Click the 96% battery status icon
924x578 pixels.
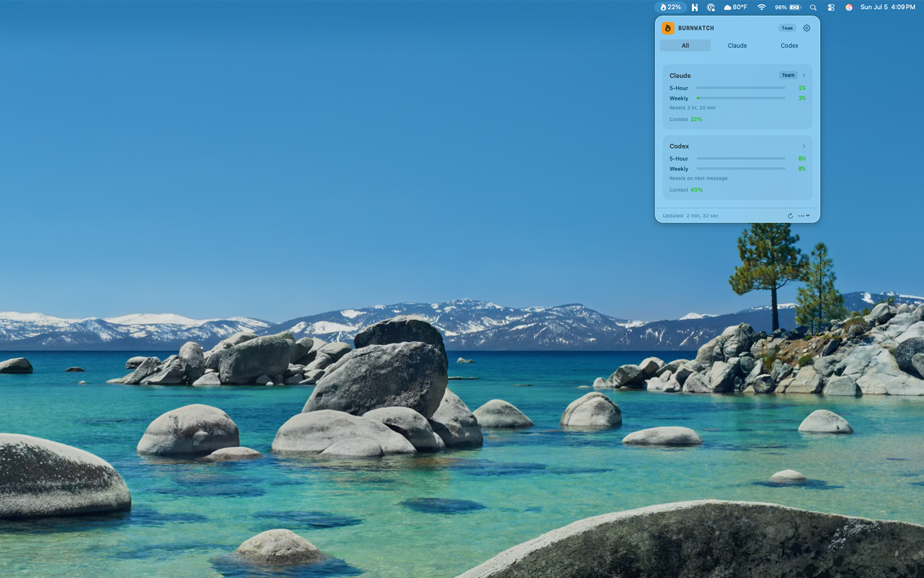coord(788,7)
